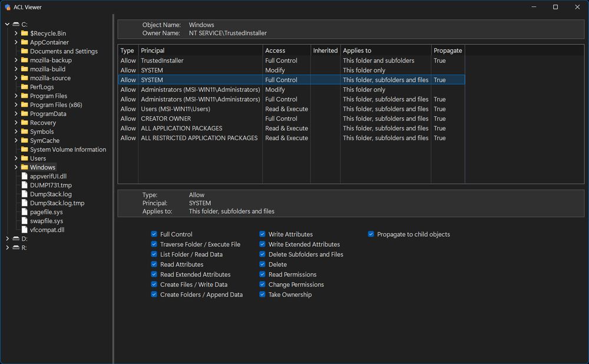Select the vfcompat.dll file in tree
Viewport: 589px width, 364px height.
[x=47, y=230]
